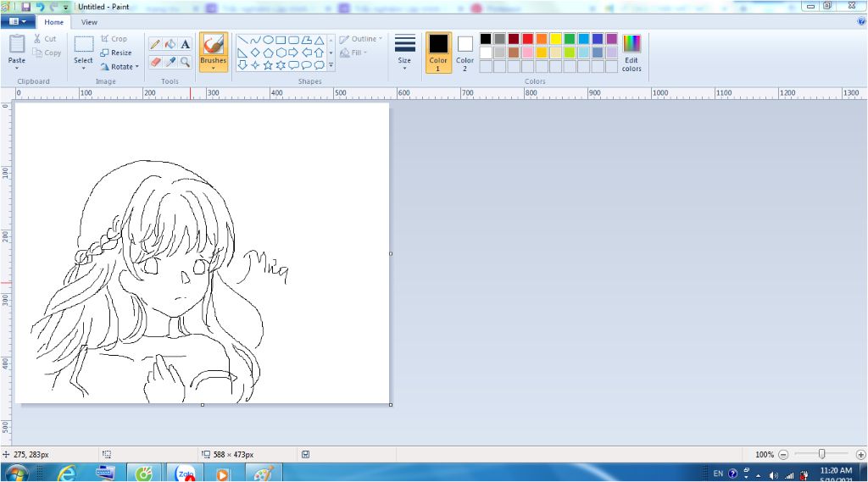868x482 pixels.
Task: Expand the Brushes dropdown arrow
Action: (213, 69)
